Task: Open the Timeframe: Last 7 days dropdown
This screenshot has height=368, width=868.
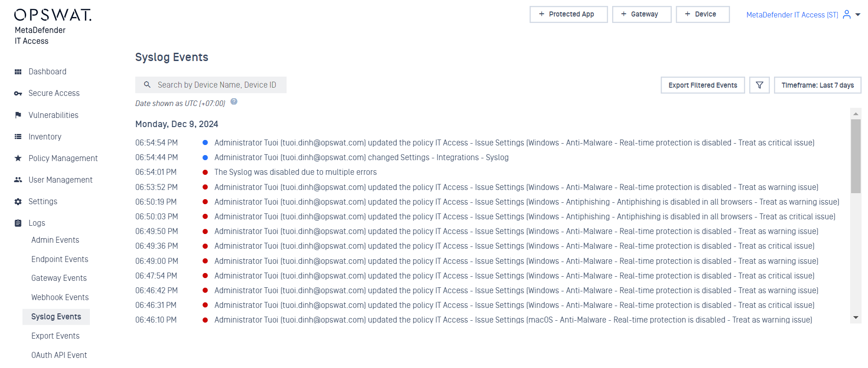Action: point(818,85)
